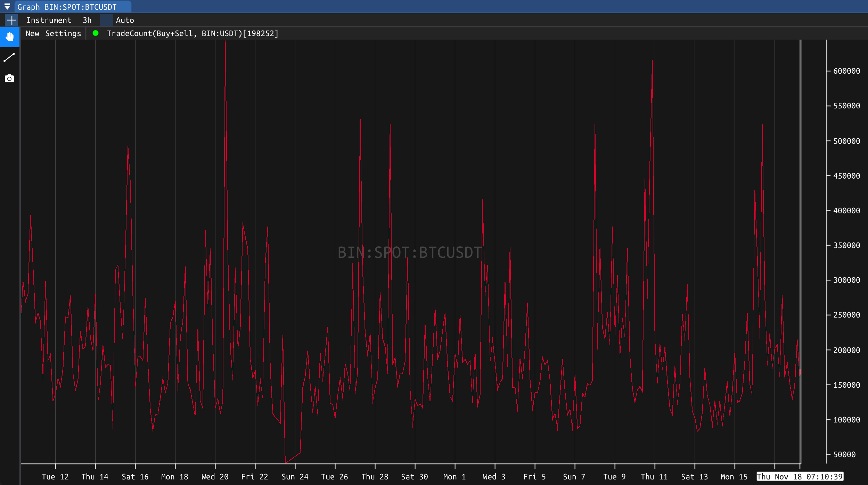Select the line drawing tool
Screen dimensions: 868x485
9,58
